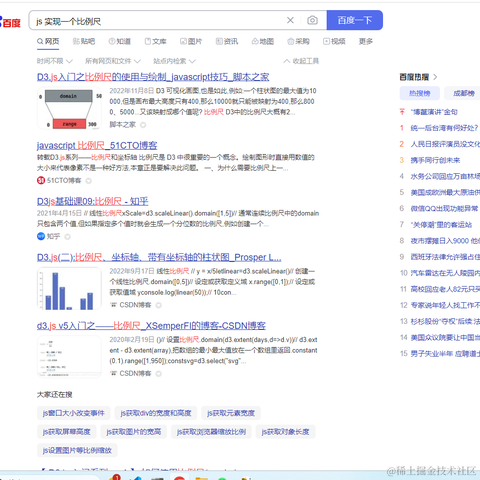Expand 百度热搜 with its arrow
480x480 pixels.
(435, 77)
